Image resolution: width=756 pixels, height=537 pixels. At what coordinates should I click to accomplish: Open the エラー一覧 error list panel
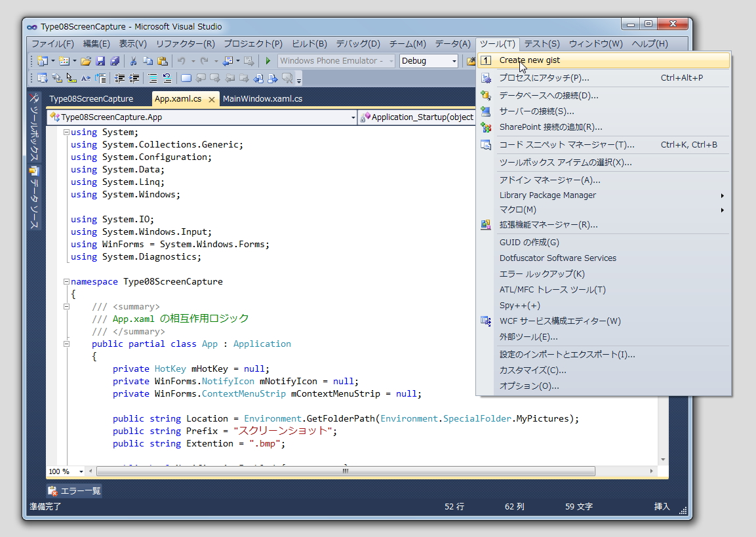[x=75, y=490]
